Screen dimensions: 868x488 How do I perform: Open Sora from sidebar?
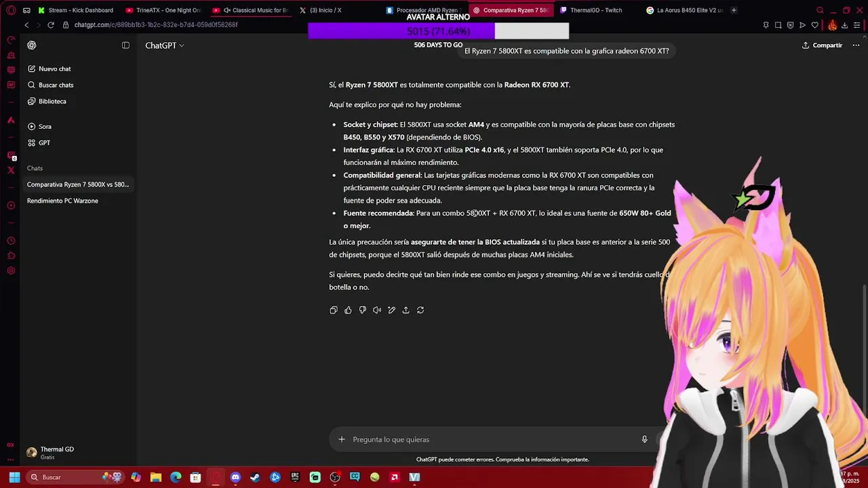(77, 127)
